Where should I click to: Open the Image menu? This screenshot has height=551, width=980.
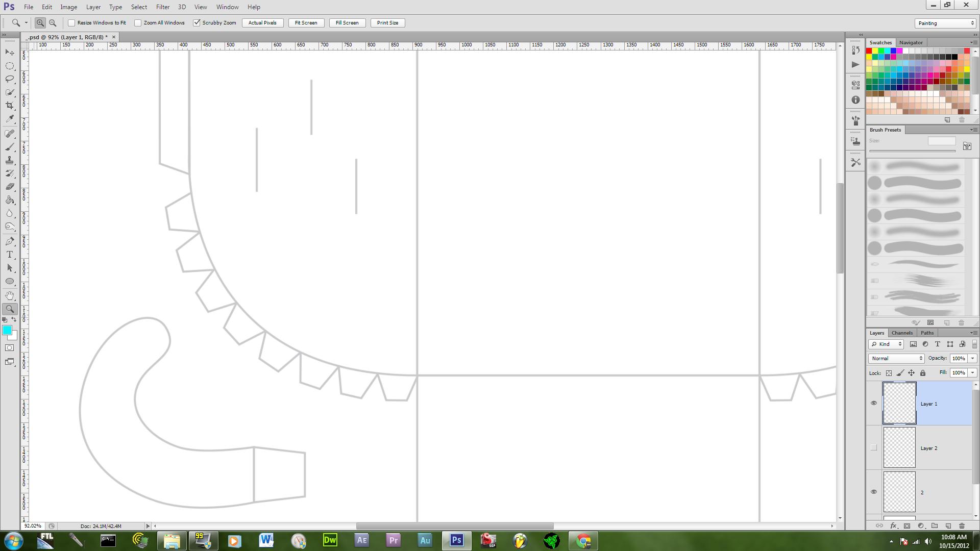[x=69, y=7]
